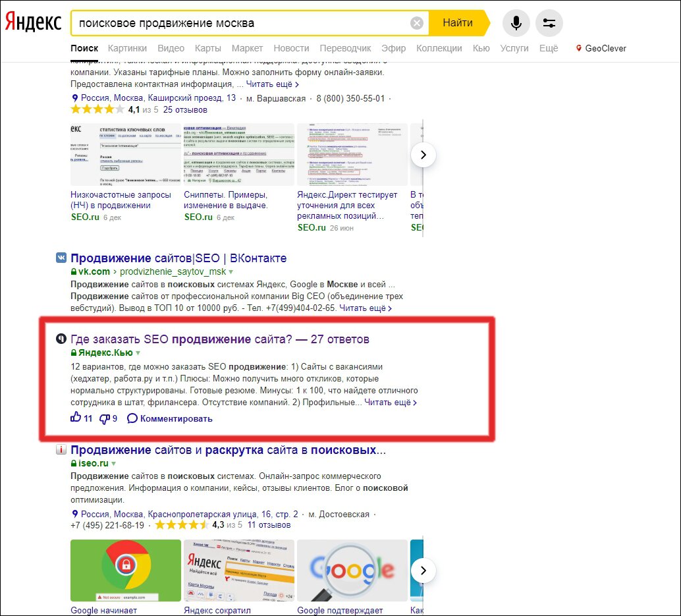Open search settings sliders icon
Screen dimensions: 681x616
pyautogui.click(x=549, y=22)
